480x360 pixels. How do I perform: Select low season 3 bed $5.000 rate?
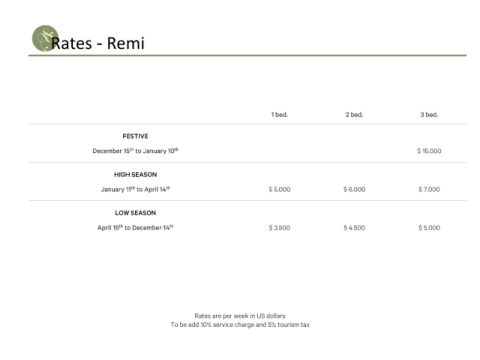pos(429,228)
